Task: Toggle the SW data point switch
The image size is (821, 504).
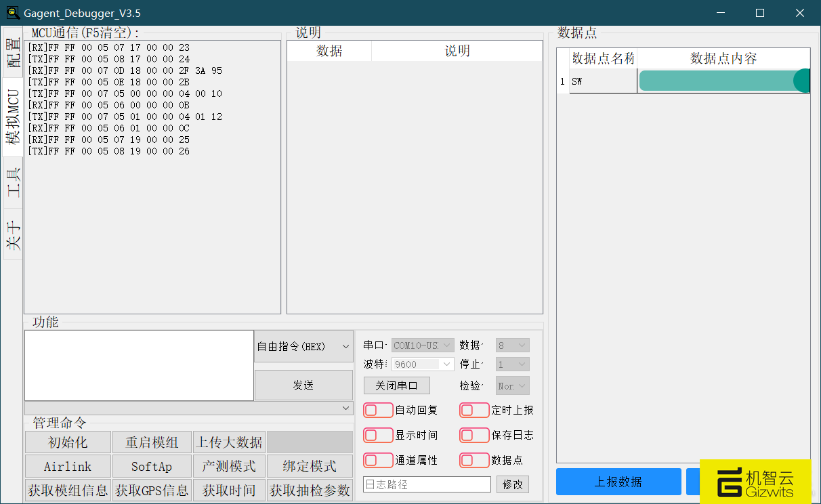Action: coord(724,81)
